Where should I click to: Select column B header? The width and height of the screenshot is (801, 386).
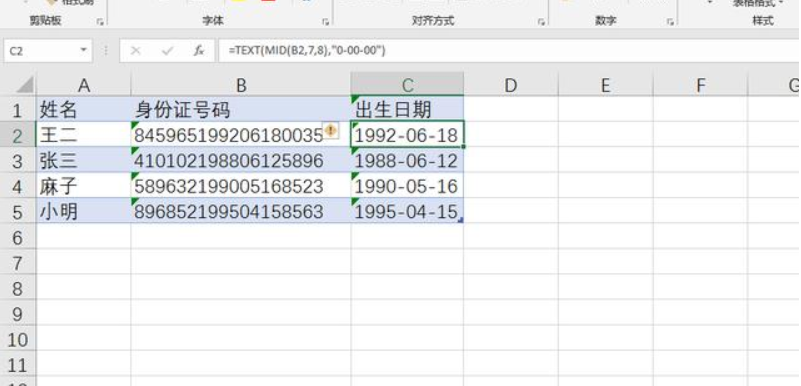pyautogui.click(x=241, y=85)
